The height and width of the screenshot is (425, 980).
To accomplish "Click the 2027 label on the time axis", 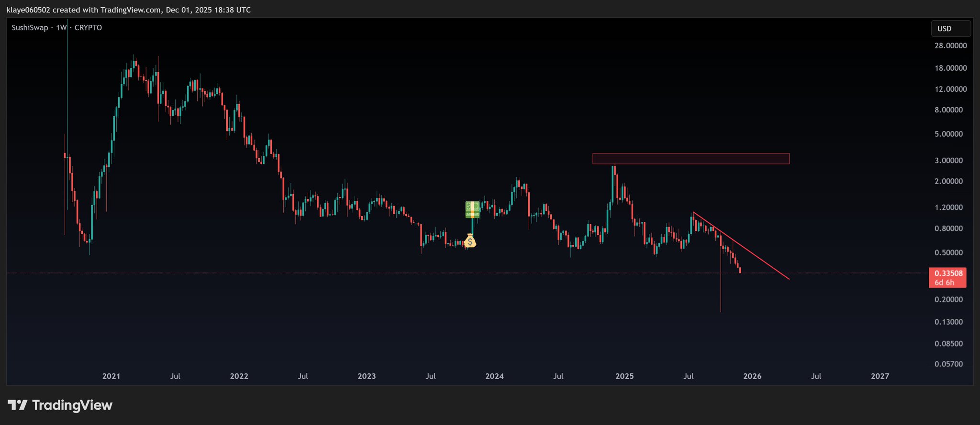I will point(880,376).
